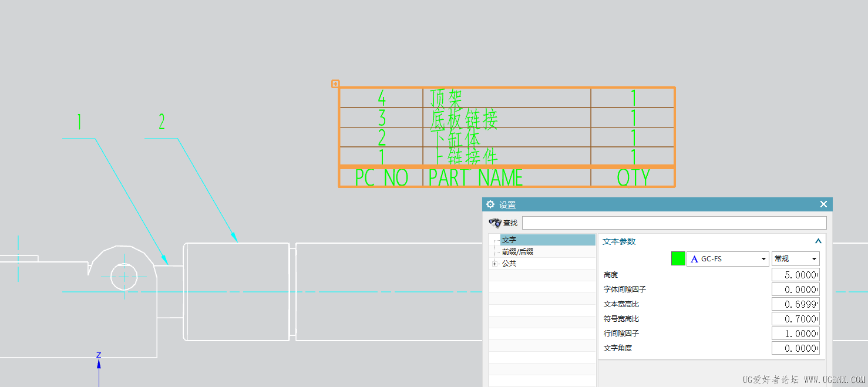Select the 顶架 part name cell
This screenshot has width=868, height=387.
pyautogui.click(x=507, y=97)
